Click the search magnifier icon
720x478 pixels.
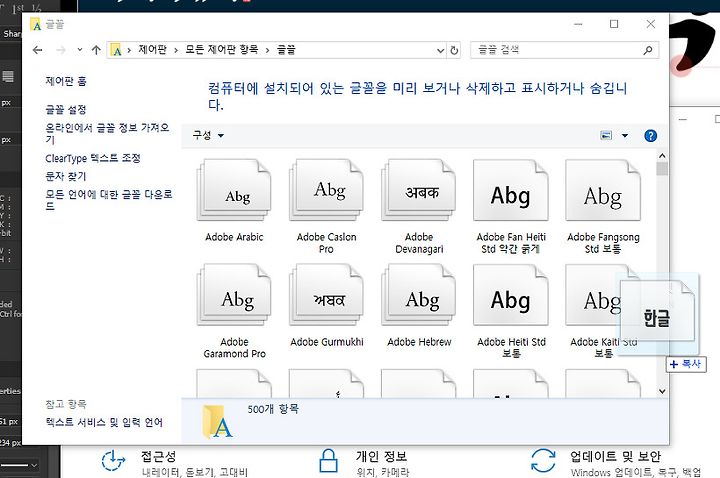coord(647,50)
